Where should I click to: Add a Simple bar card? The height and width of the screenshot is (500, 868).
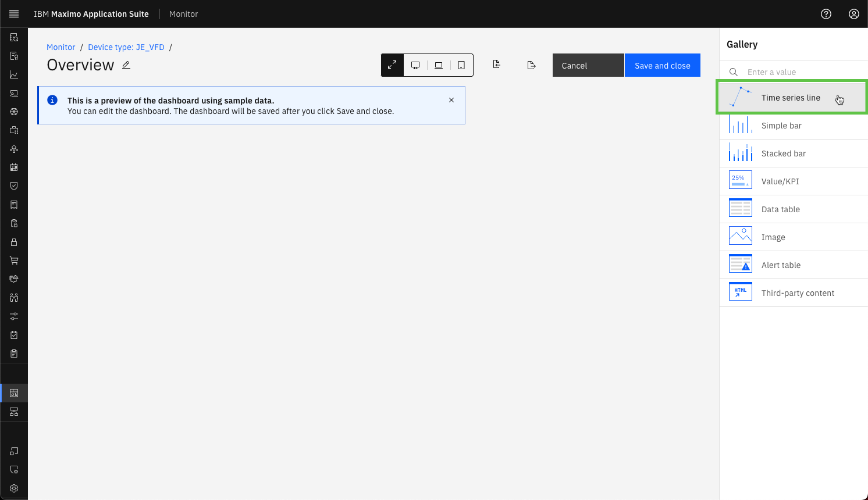(x=794, y=126)
